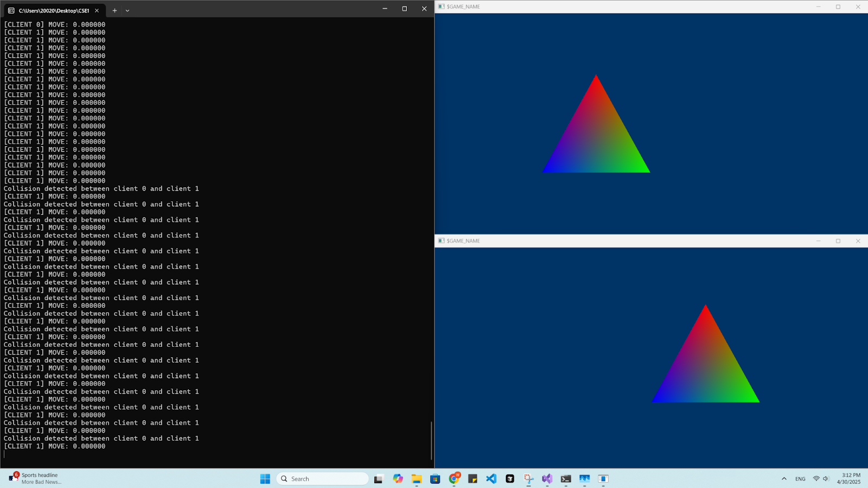Open the volume speaker control in tray

[x=826, y=479]
